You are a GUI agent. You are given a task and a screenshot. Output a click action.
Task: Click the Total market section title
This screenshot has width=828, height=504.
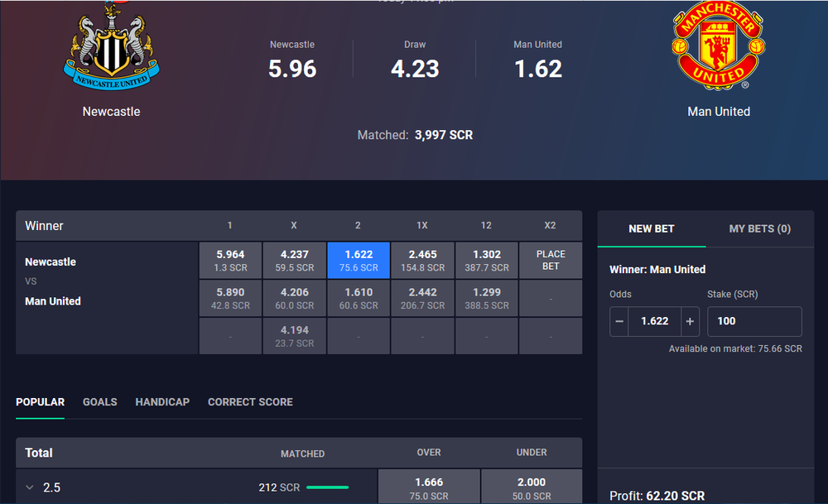coord(39,453)
